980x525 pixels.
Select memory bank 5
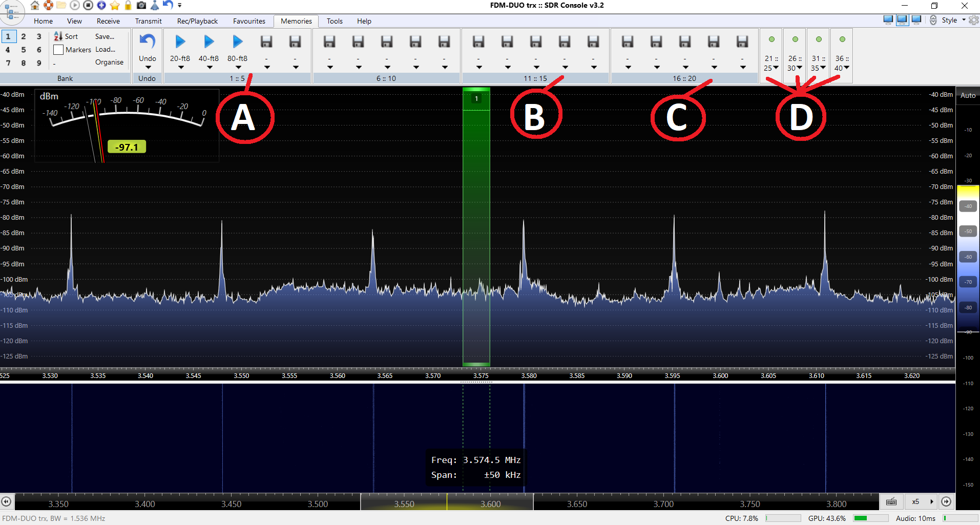pyautogui.click(x=23, y=50)
